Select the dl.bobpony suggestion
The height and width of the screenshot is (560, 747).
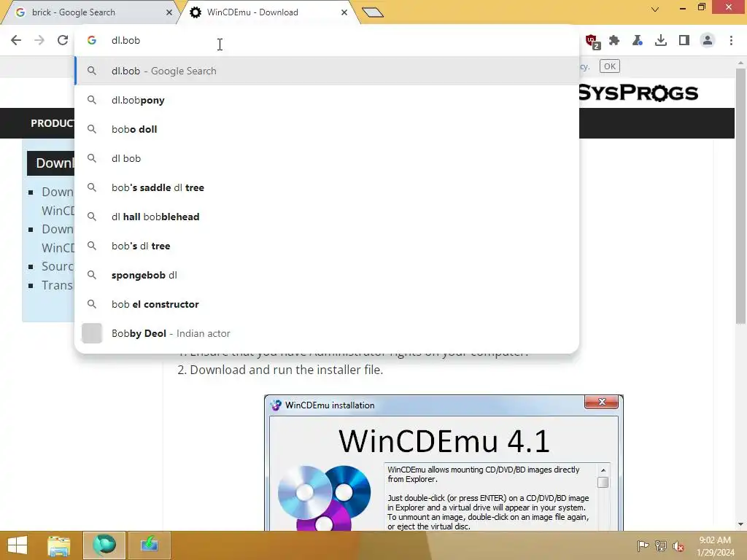(x=327, y=100)
